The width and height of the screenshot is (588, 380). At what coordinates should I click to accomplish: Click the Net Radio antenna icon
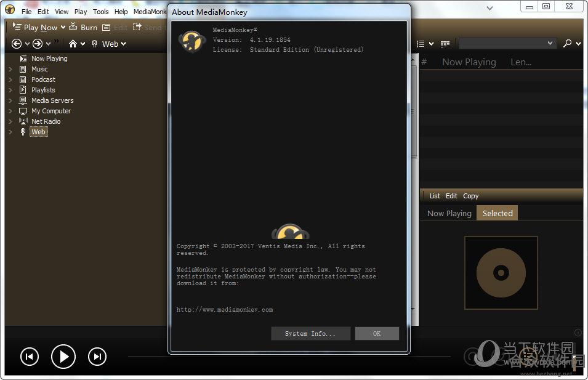pyautogui.click(x=23, y=121)
